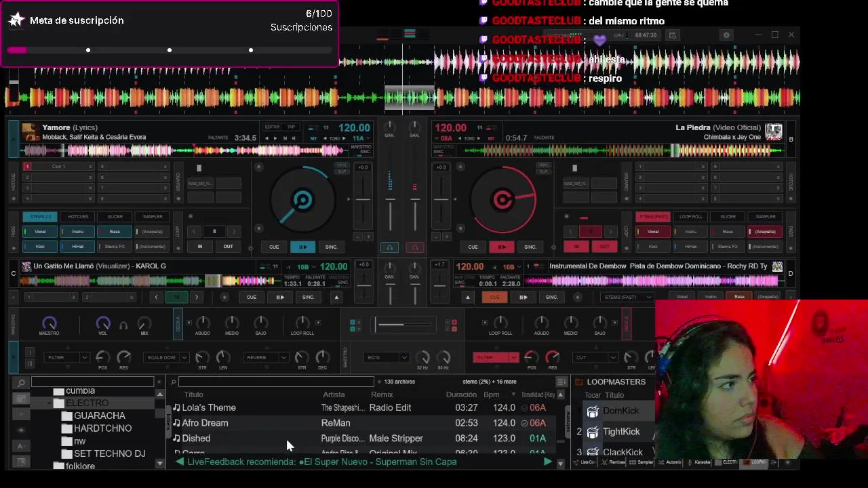Collapse the ELECTRO folder tree
The width and height of the screenshot is (868, 488).
(50, 403)
